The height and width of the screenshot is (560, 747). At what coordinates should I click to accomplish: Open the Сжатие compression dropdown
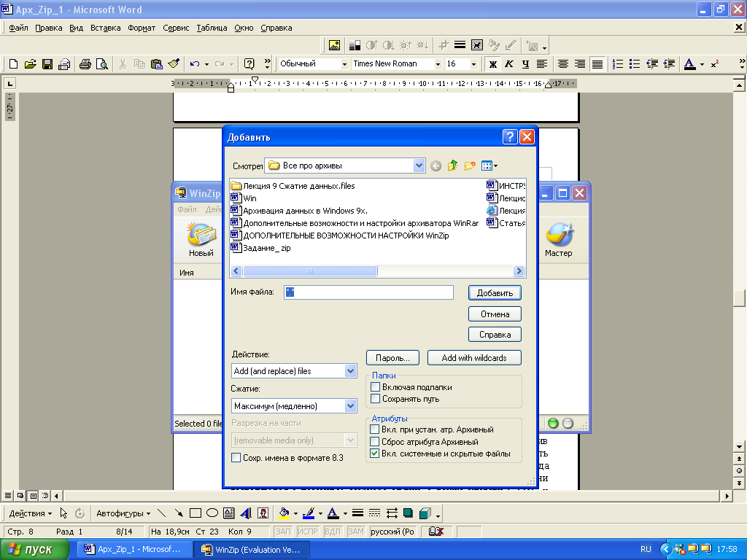350,405
